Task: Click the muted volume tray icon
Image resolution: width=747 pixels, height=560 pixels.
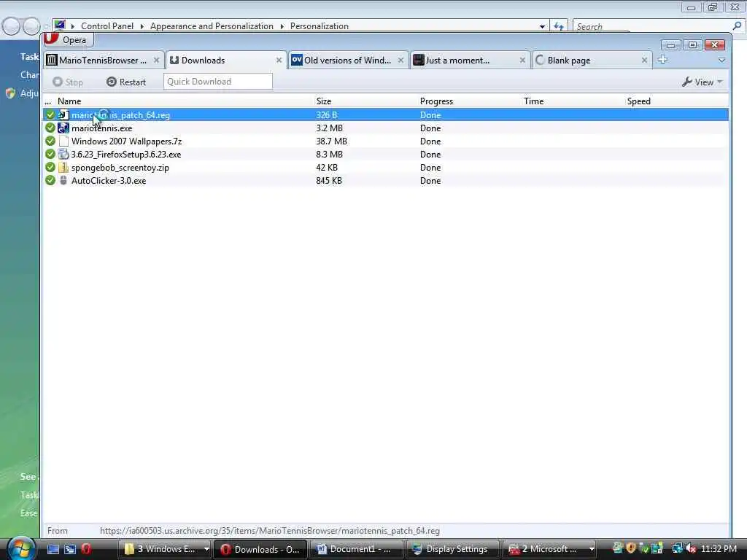Action: click(x=691, y=549)
